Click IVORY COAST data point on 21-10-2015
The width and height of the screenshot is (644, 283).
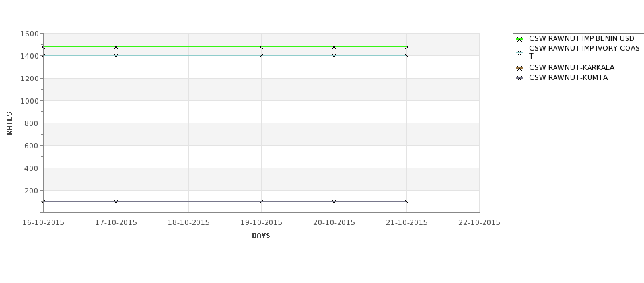[x=407, y=56]
